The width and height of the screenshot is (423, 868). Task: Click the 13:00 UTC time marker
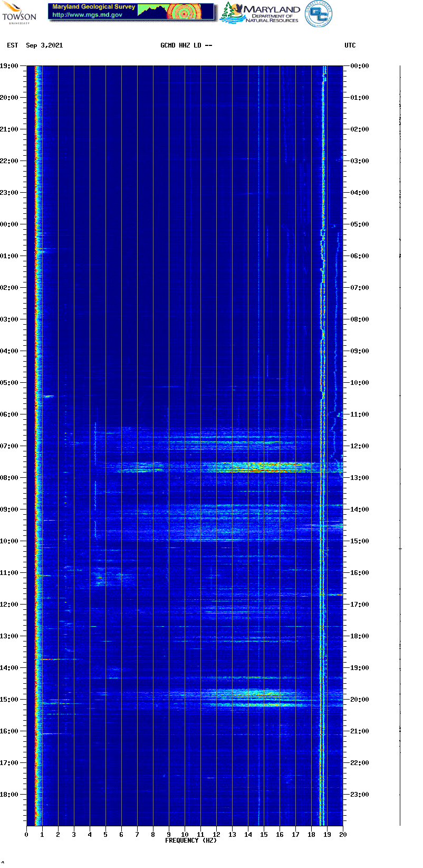click(360, 478)
